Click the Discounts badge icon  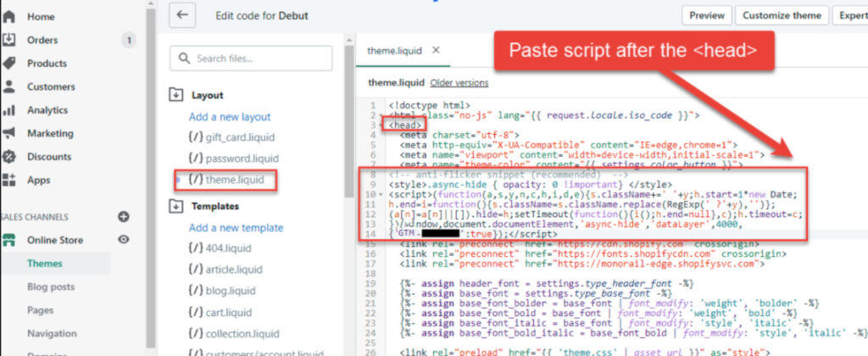[8, 157]
